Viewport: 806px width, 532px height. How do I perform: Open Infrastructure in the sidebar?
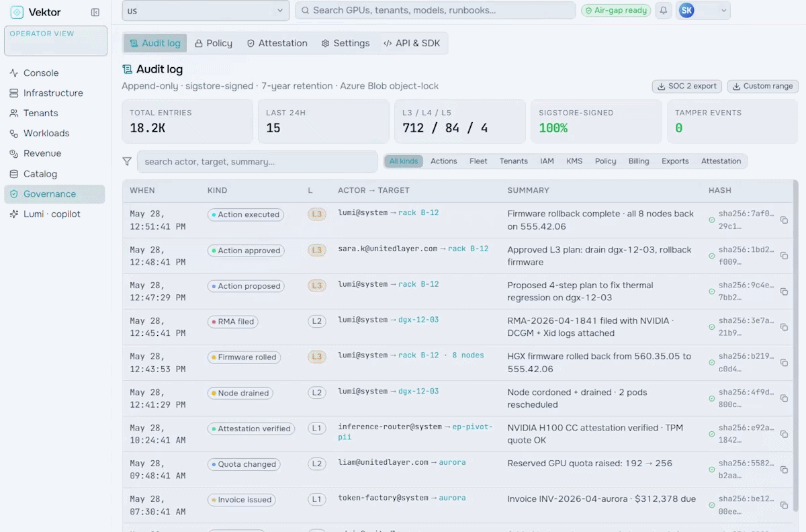[x=54, y=93]
